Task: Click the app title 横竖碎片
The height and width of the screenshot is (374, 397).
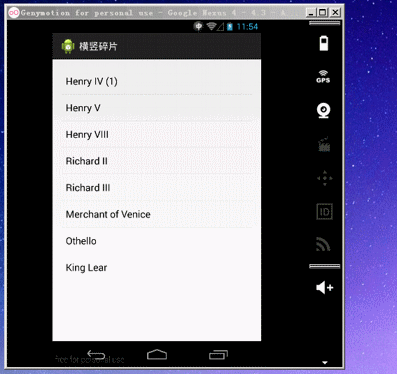Action: click(x=98, y=46)
